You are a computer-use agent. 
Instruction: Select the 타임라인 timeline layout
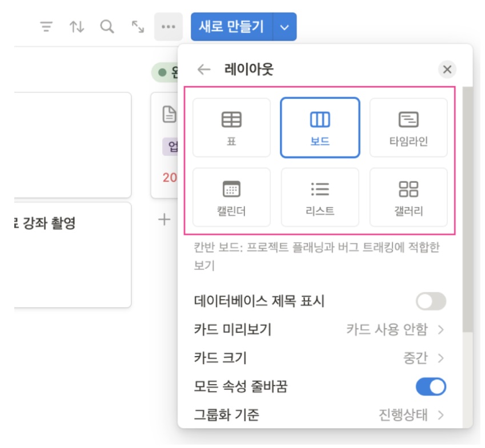(408, 128)
